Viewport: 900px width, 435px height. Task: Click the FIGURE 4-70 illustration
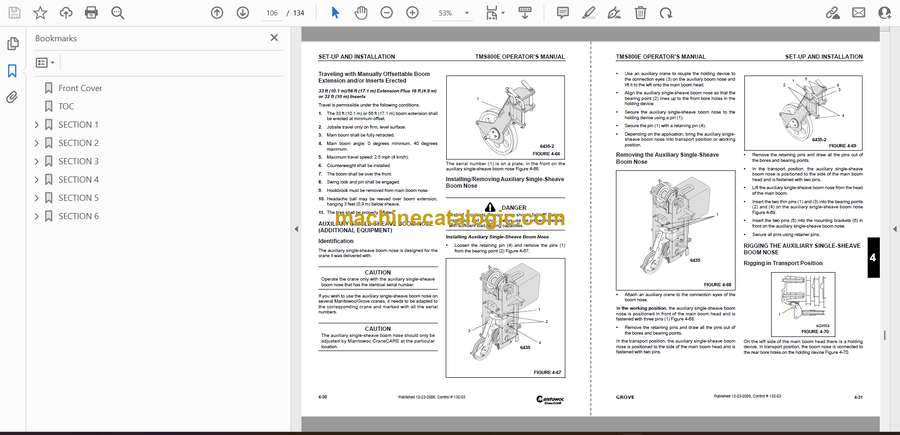click(803, 304)
